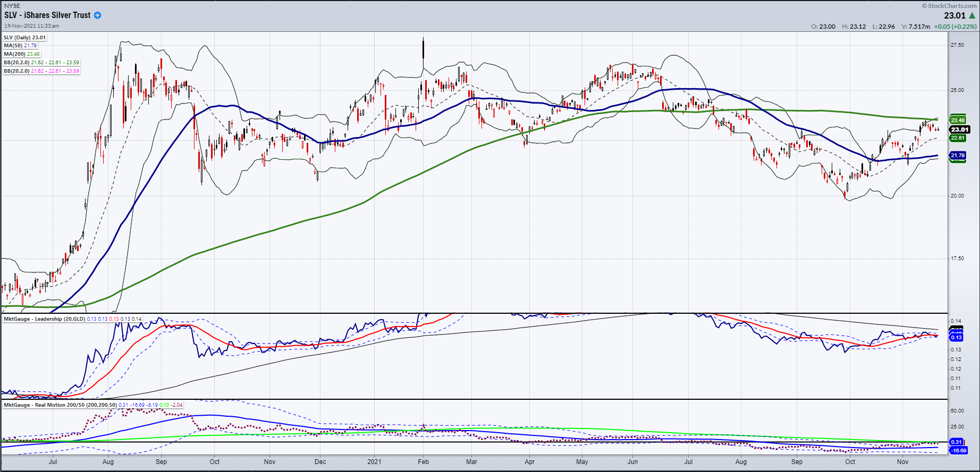Viewport: 980px width, 472px height.
Task: Click the 17.50 price axis label
Action: pos(957,259)
